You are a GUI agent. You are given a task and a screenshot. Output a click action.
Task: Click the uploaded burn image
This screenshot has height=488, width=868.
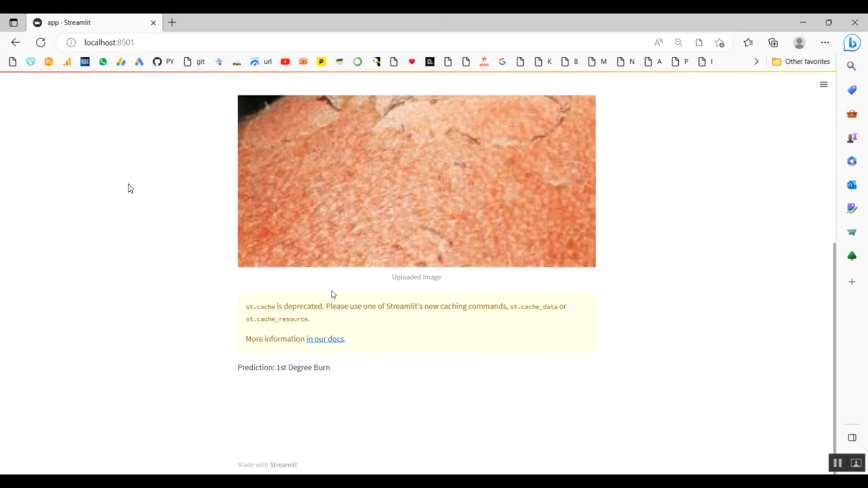[x=416, y=181]
